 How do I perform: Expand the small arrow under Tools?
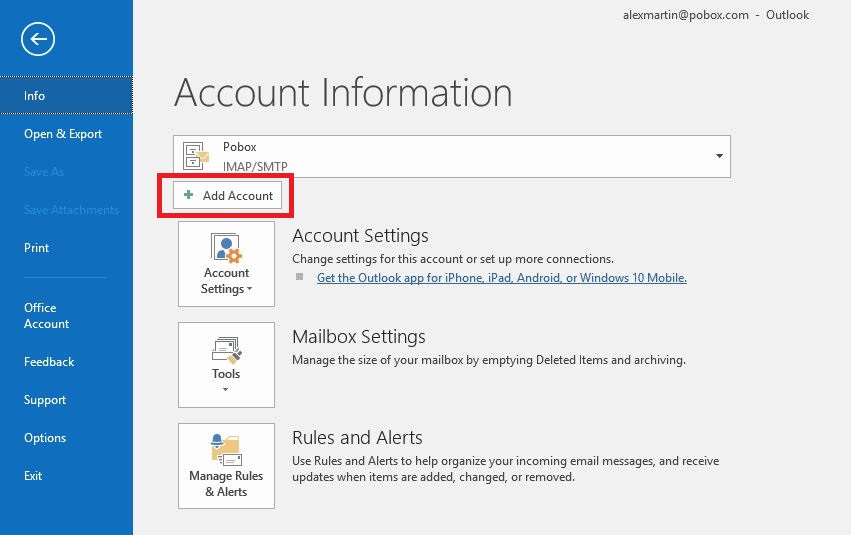pos(225,390)
